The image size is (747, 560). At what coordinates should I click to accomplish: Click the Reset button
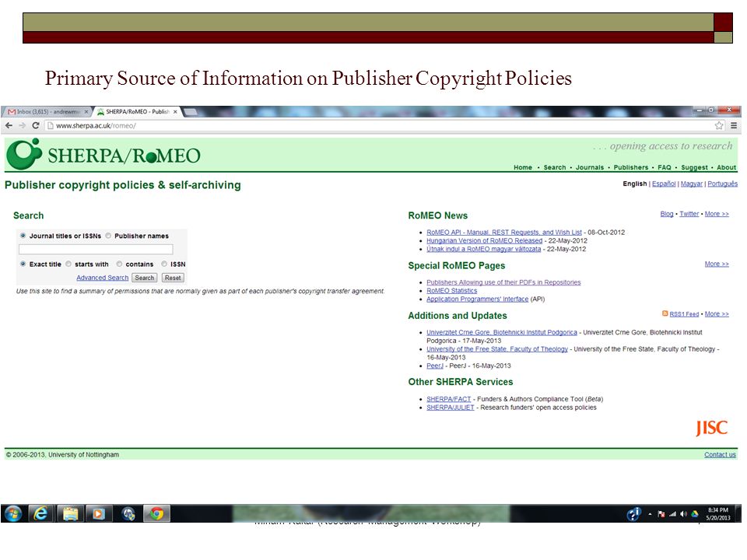[x=173, y=278]
